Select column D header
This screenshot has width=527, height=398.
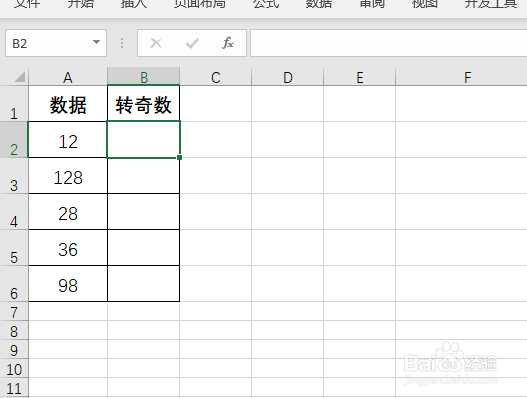pos(288,77)
